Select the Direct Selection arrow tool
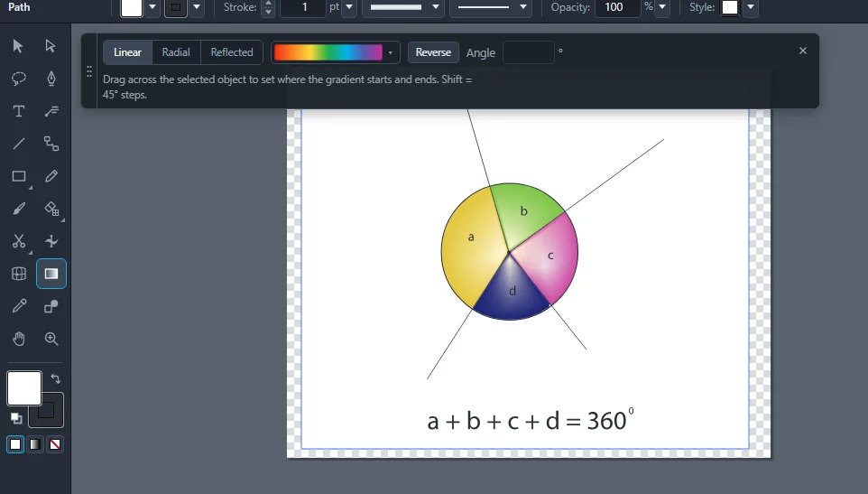This screenshot has width=868, height=494. click(51, 46)
